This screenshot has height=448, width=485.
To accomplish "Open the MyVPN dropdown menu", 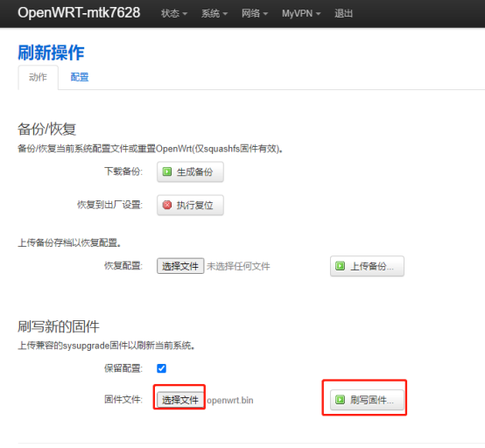I will click(x=301, y=14).
